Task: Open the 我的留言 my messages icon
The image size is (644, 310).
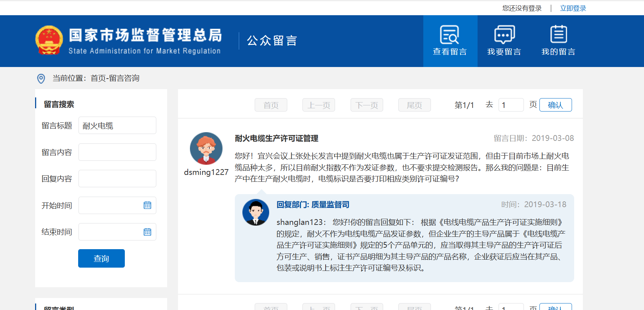Action: (x=558, y=35)
